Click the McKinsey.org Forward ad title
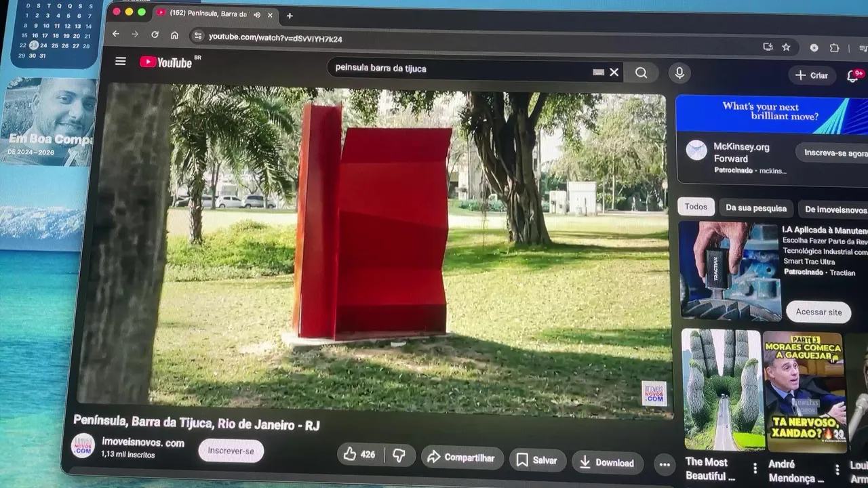Image resolution: width=868 pixels, height=488 pixels. (x=741, y=152)
